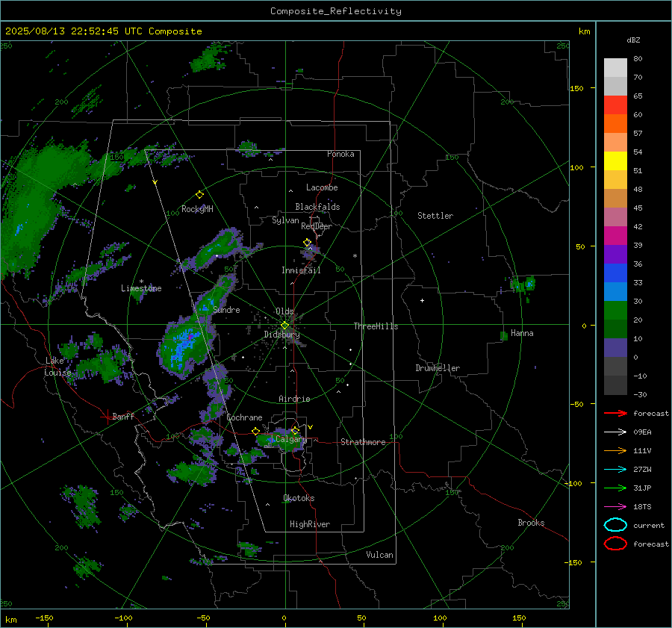Click the Sylvan label on the map
Screen dimensions: 672x628
[285, 220]
